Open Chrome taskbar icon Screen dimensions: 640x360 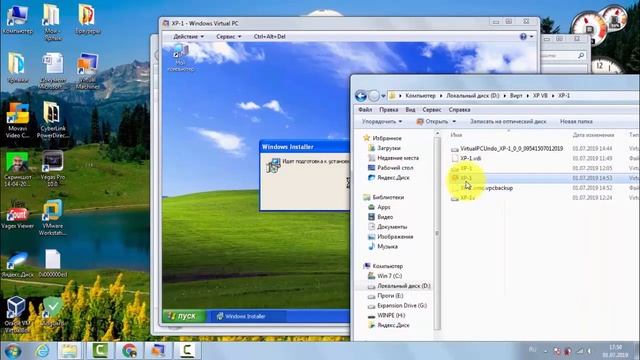129,351
